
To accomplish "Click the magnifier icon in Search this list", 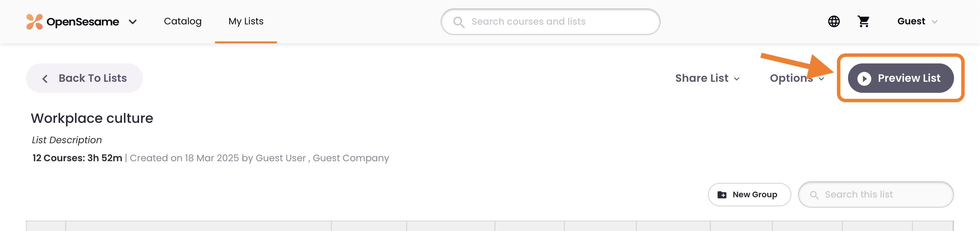I will pyautogui.click(x=814, y=194).
